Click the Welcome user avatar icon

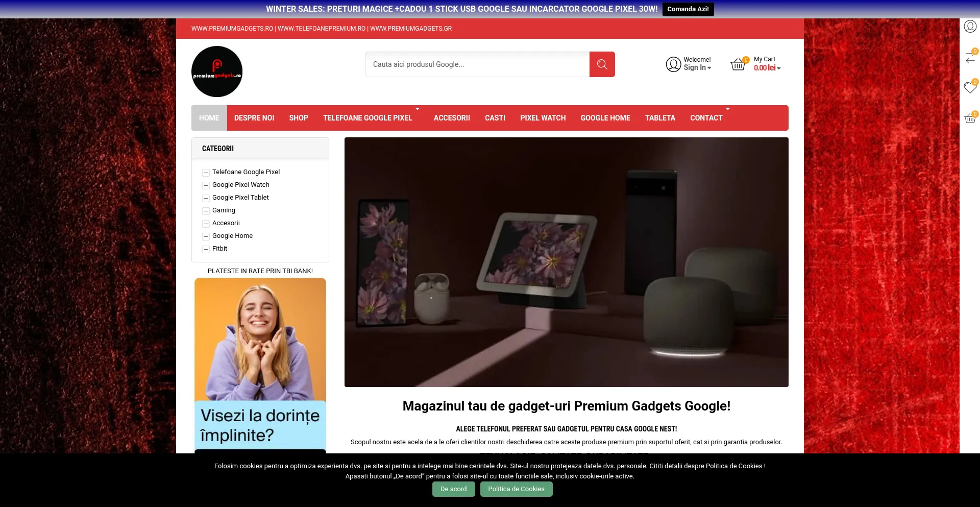click(x=673, y=64)
